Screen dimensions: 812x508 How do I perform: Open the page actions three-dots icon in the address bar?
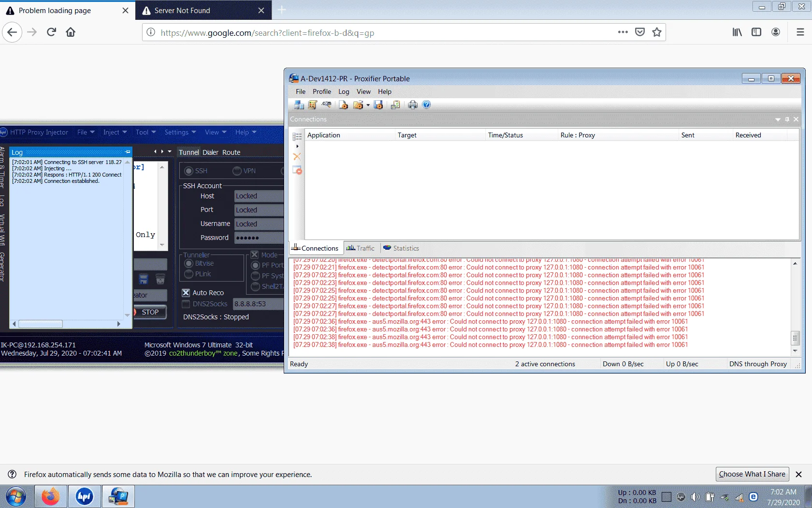[623, 32]
